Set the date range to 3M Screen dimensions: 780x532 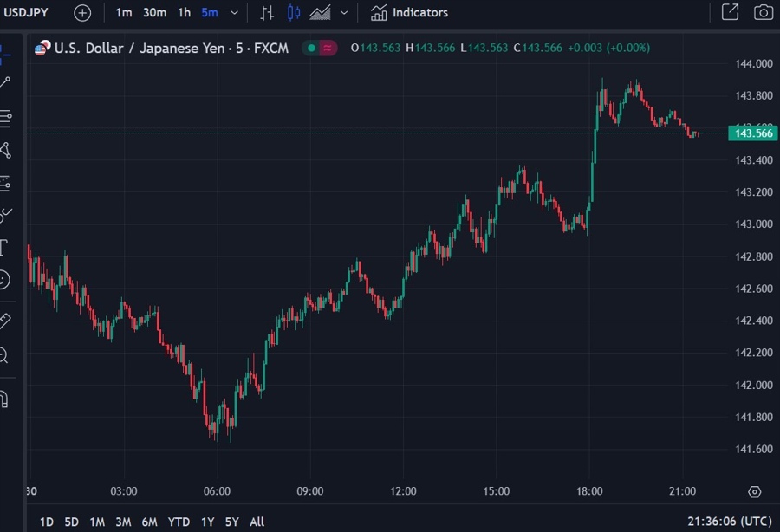click(x=123, y=522)
